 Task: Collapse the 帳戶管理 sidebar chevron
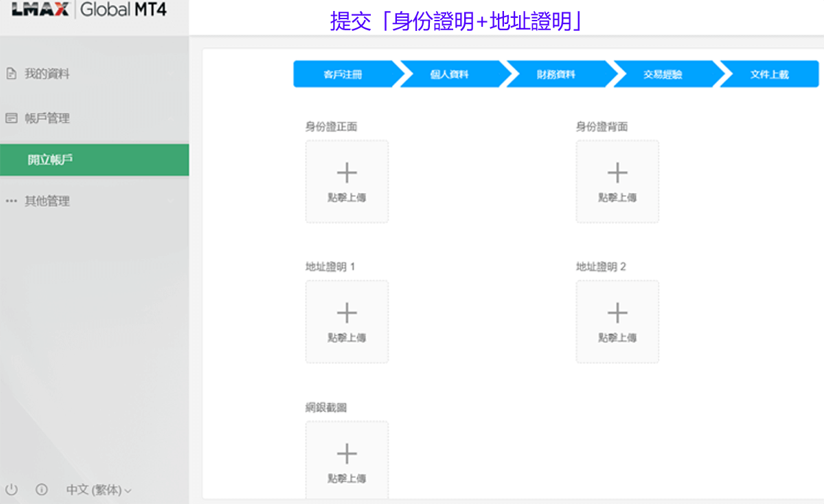[x=171, y=118]
